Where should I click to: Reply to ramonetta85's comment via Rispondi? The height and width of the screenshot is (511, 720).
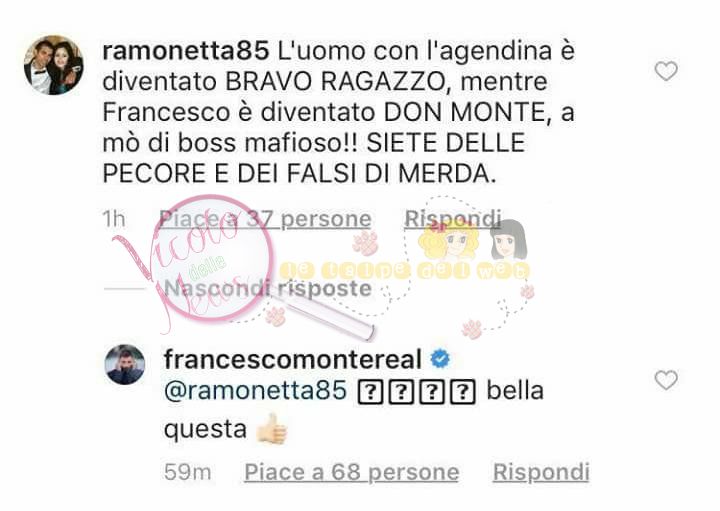click(x=452, y=219)
